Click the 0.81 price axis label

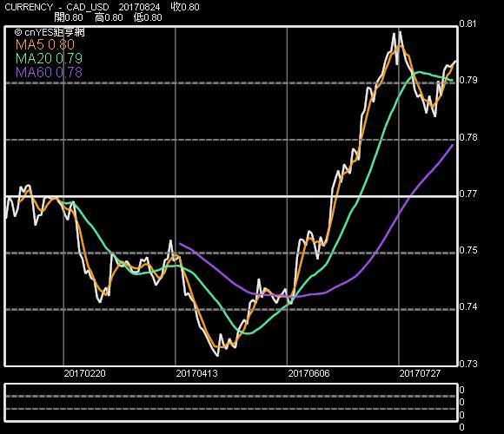468,23
